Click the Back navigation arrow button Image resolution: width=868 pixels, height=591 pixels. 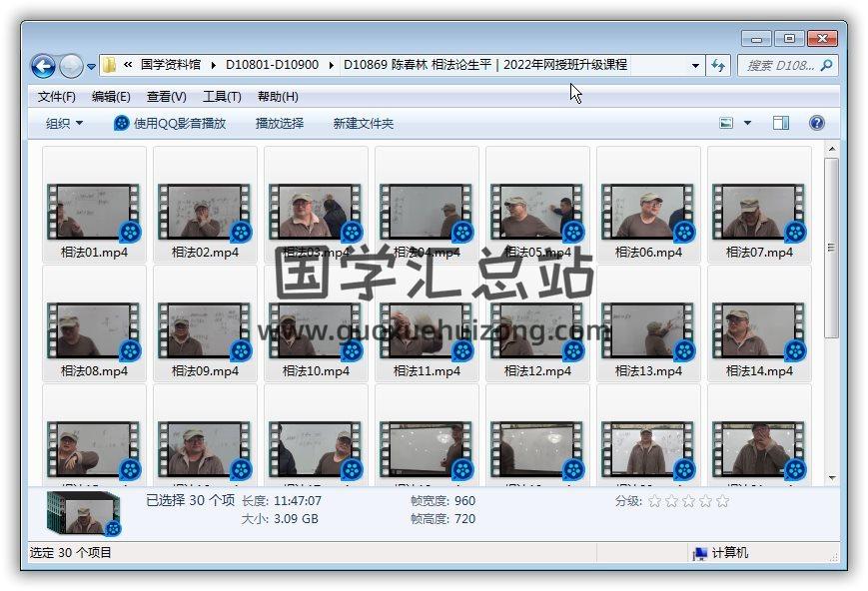pos(43,66)
